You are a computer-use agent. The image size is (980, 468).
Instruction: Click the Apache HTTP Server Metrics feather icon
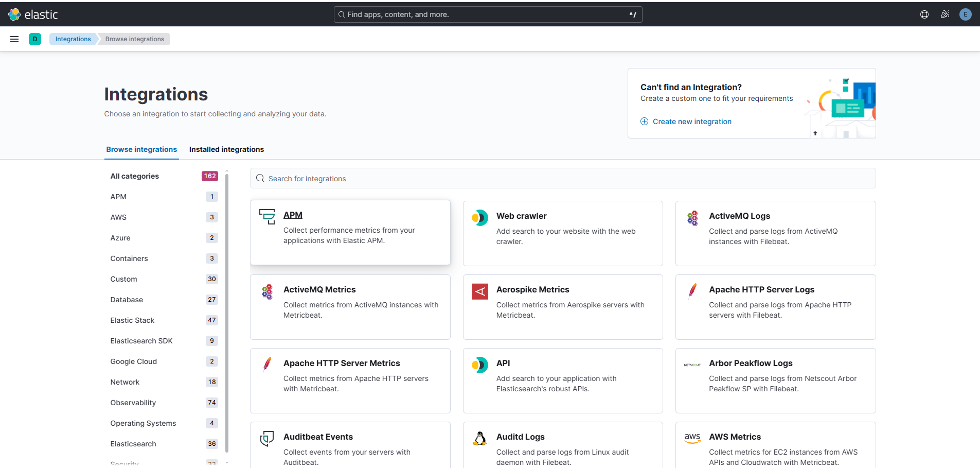pos(267,365)
